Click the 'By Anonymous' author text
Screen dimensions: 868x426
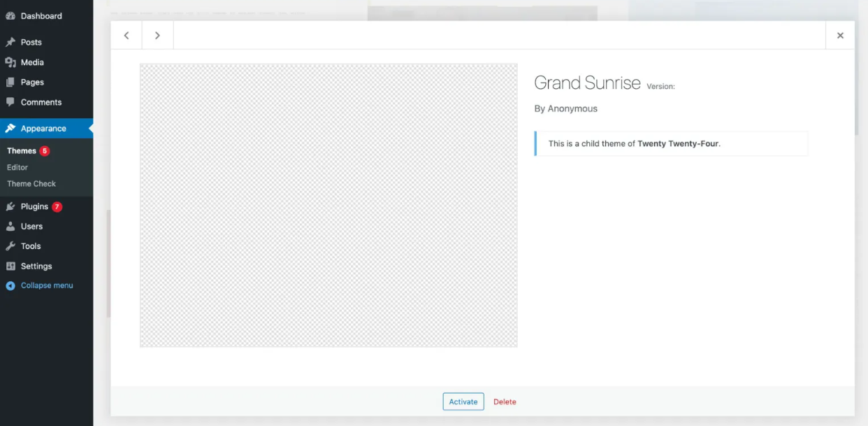(x=566, y=109)
